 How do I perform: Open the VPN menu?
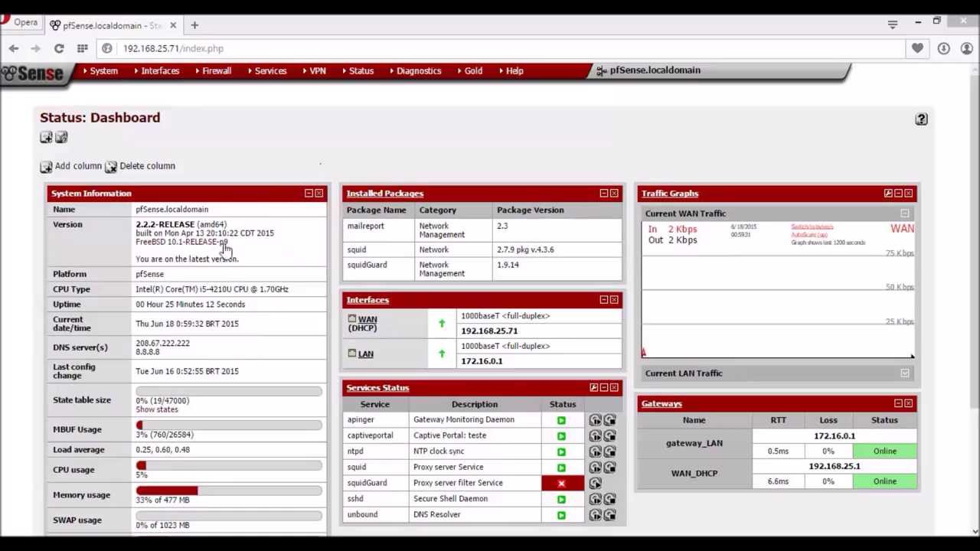318,70
